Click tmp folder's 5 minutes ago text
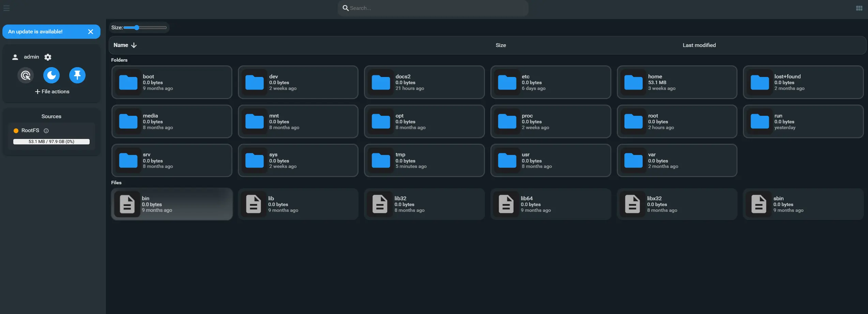Screen dimensions: 868x314 411,167
